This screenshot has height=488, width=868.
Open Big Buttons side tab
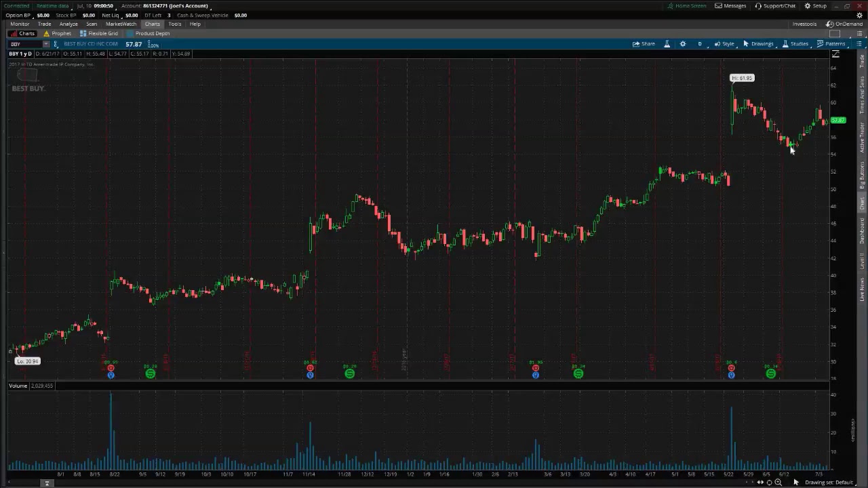pyautogui.click(x=862, y=175)
